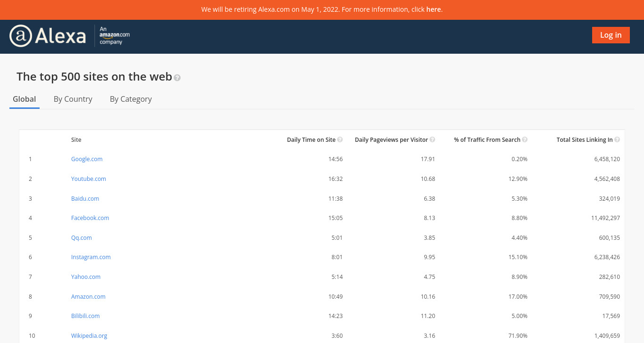Click Total Sites Linking In header
This screenshot has height=343, width=644.
pos(585,140)
